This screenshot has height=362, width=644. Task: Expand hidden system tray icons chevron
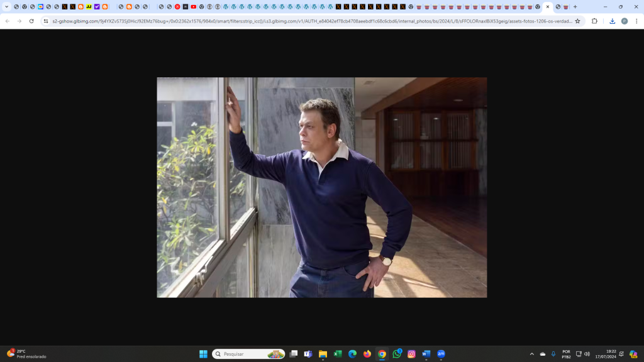[532, 354]
